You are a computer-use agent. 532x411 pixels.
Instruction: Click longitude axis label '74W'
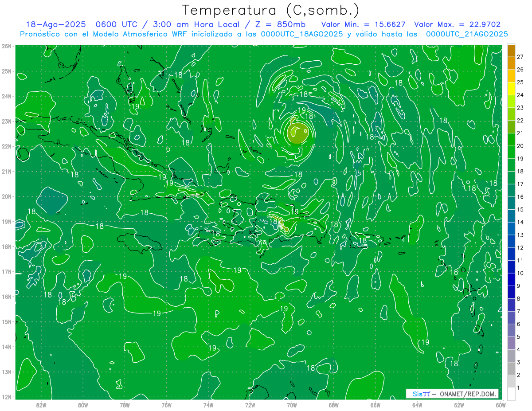click(x=208, y=405)
